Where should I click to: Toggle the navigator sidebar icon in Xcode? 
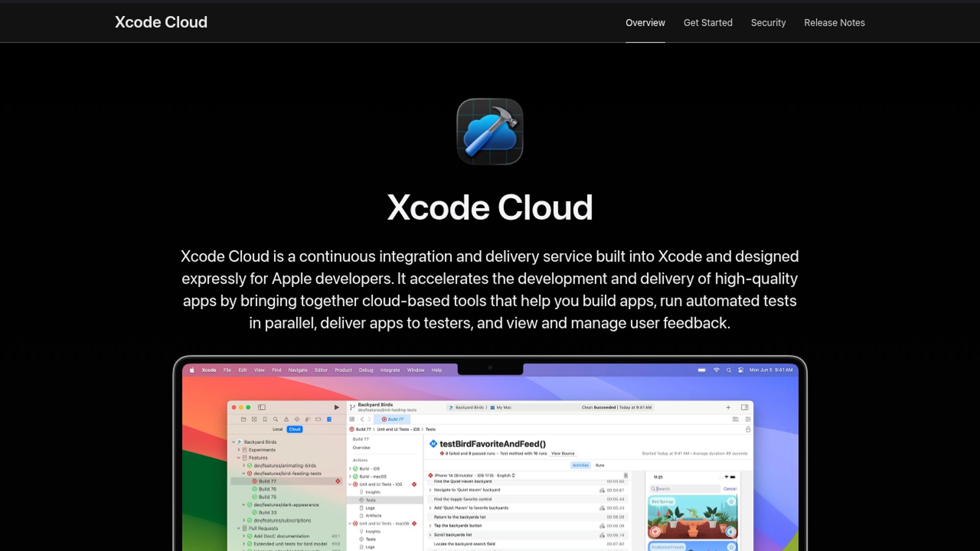(x=262, y=407)
